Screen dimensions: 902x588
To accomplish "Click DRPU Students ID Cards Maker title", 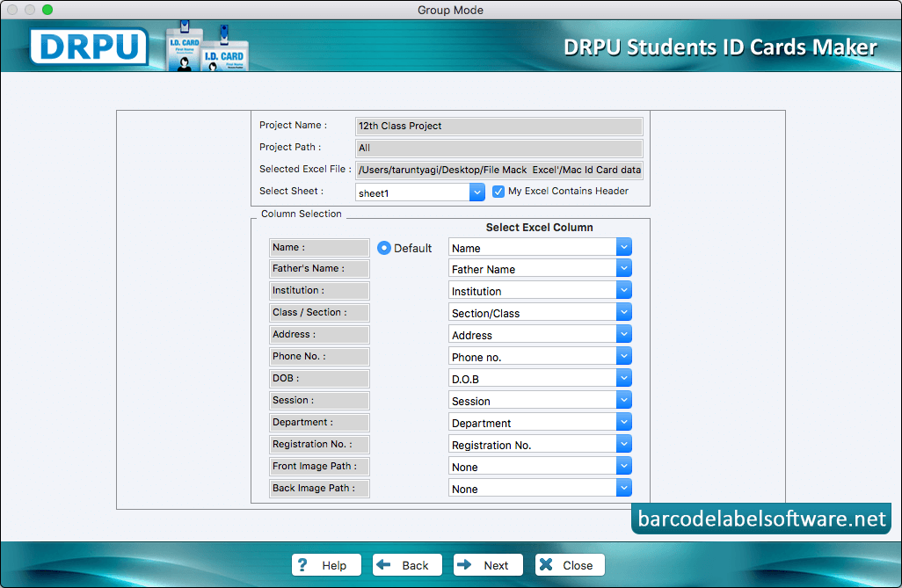I will (x=720, y=47).
